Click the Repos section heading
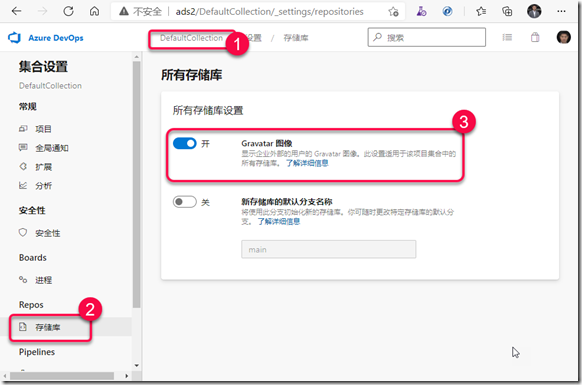Screen dimensions: 582x385 tap(31, 305)
